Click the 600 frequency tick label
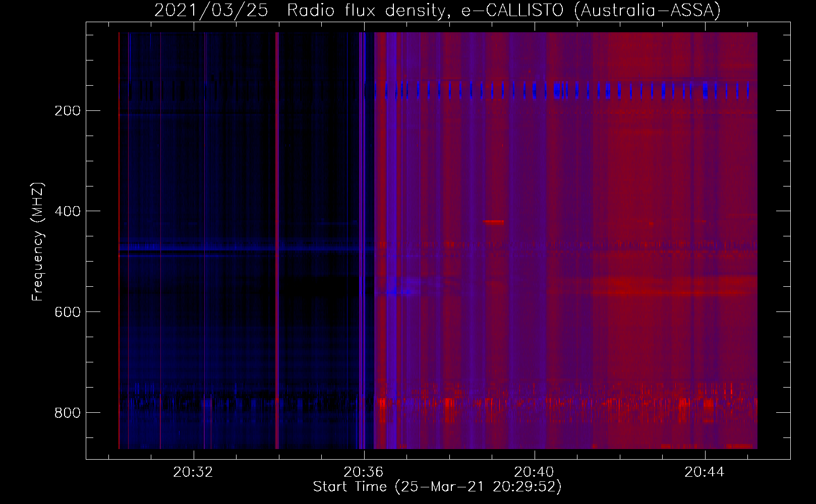This screenshot has height=504, width=816. pos(68,312)
